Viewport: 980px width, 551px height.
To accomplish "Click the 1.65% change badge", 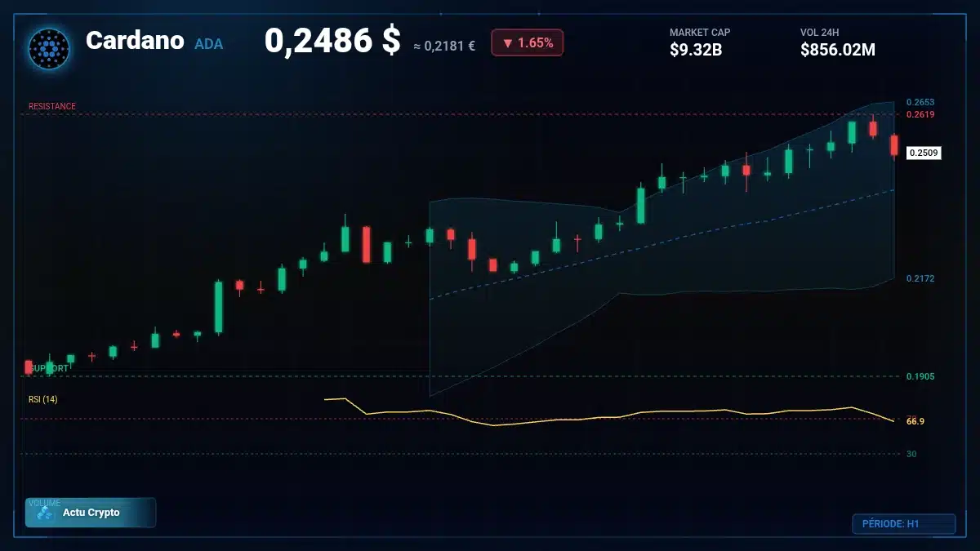I will point(527,42).
